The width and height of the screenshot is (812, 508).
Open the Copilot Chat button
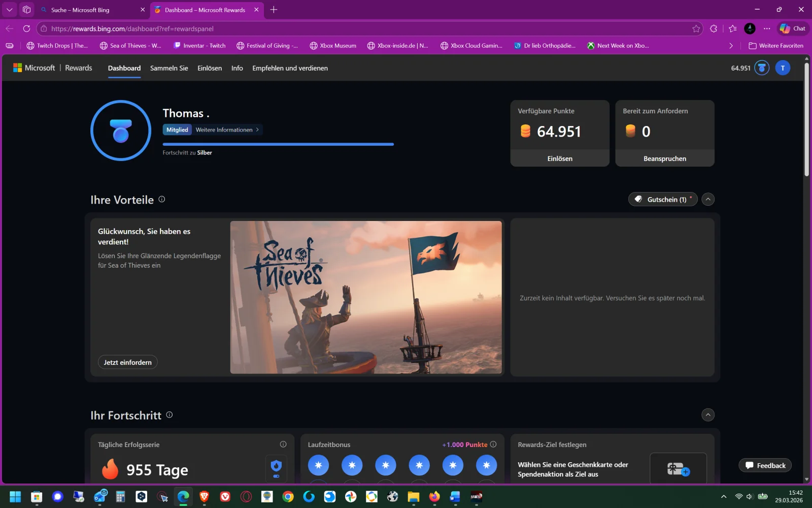792,28
